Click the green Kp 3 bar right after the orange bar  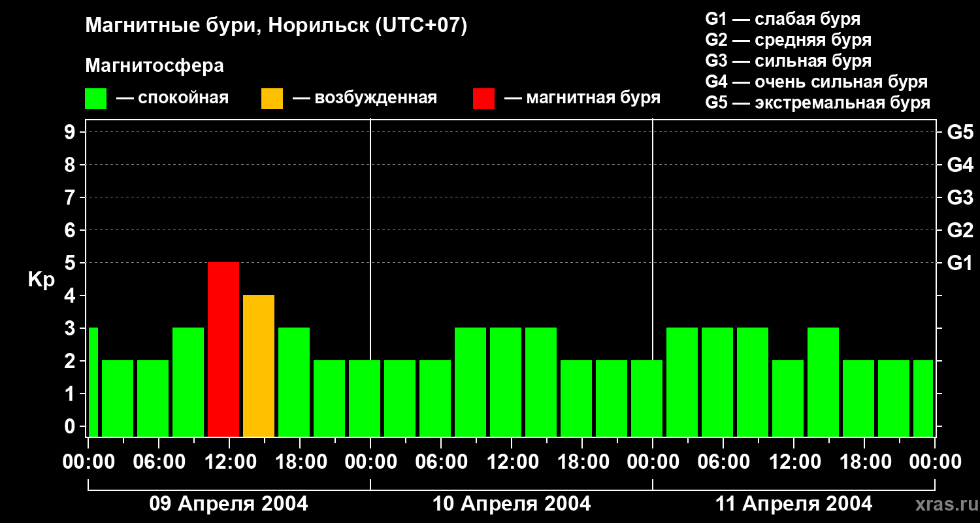click(294, 382)
